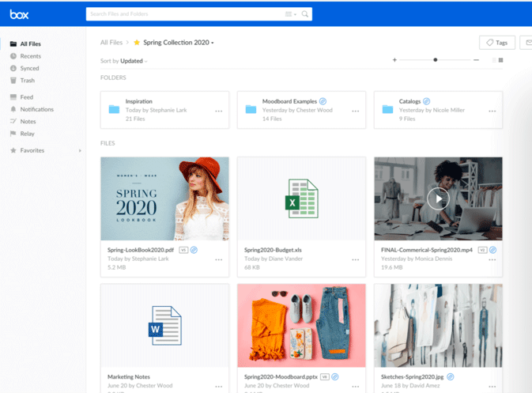Screen dimensions: 532x393
Task: Click the version badge on FINAL-Commerical-Spring2020.mp4
Action: tap(482, 250)
